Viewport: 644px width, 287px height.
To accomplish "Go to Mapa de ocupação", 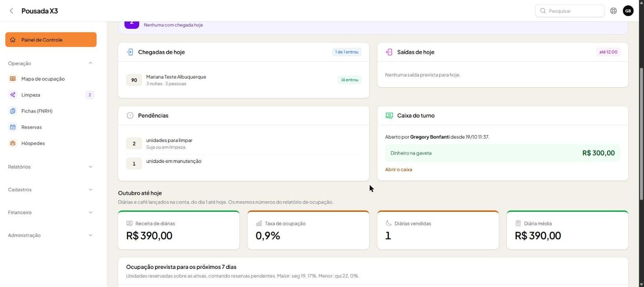I will (x=51, y=79).
